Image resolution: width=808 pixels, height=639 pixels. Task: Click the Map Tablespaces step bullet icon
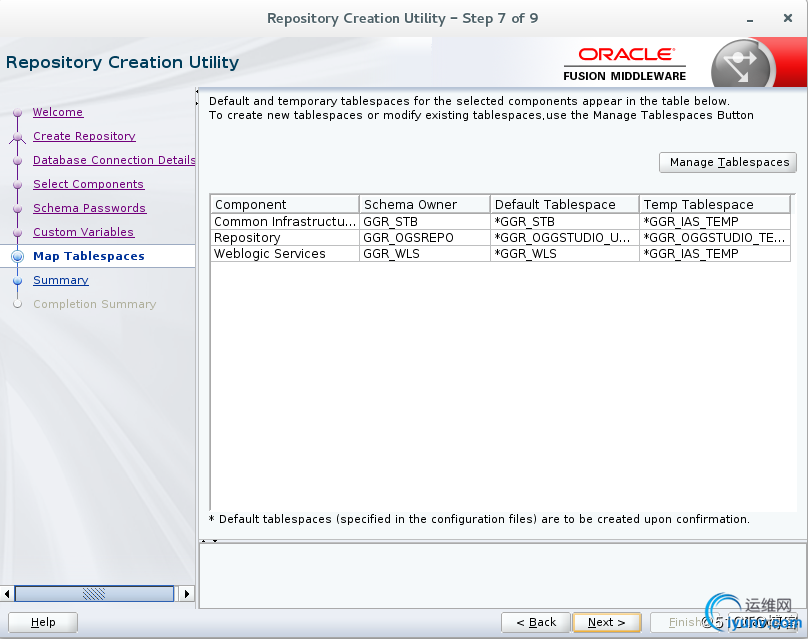(17, 256)
